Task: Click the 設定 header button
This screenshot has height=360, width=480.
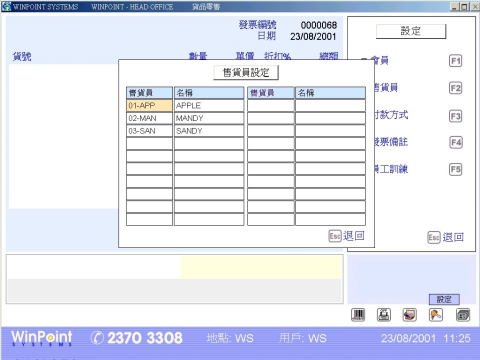Action: point(411,31)
